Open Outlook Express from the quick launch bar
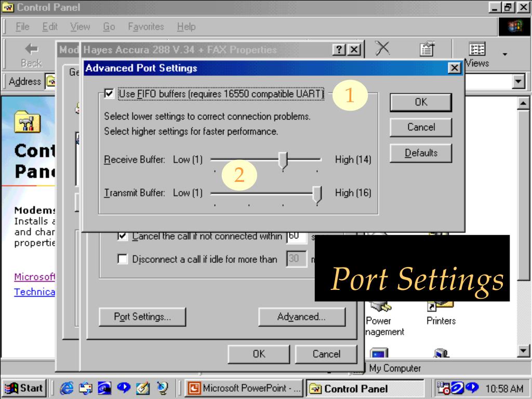The image size is (532, 399). 86,388
